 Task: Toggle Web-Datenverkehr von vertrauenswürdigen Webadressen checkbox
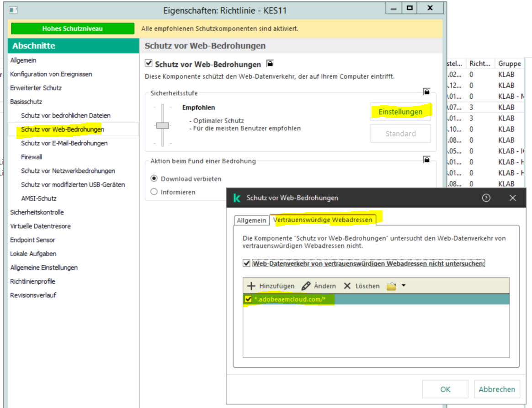coord(247,263)
